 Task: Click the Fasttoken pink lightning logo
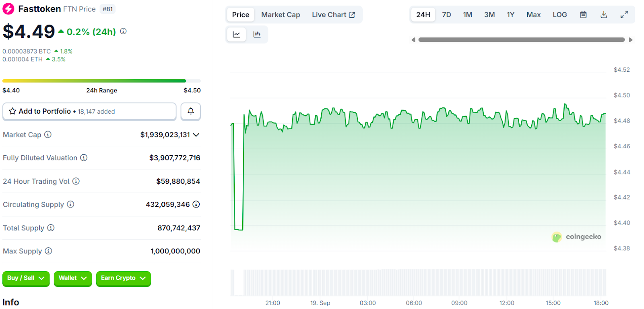(x=8, y=9)
